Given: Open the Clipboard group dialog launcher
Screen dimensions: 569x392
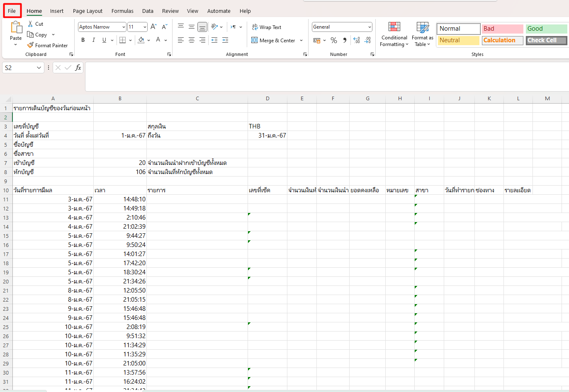Looking at the screenshot, I should (71, 54).
